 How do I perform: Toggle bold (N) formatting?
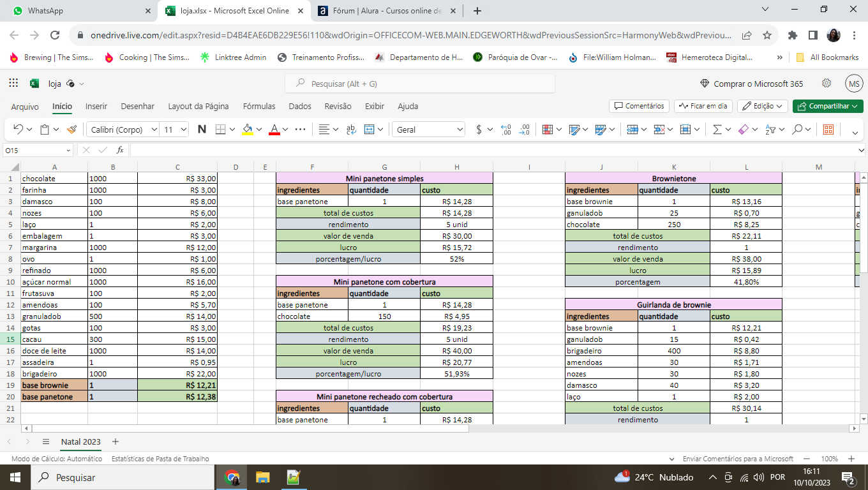click(x=202, y=130)
